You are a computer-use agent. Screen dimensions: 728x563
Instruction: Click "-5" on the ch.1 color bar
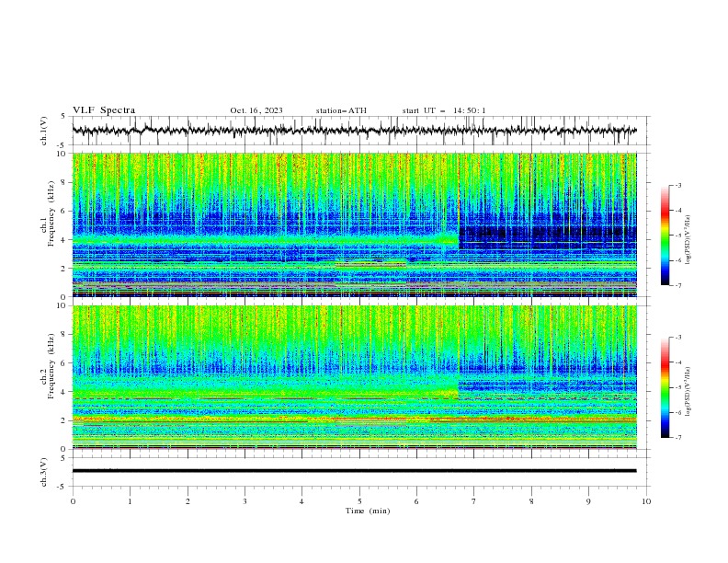[x=677, y=236]
